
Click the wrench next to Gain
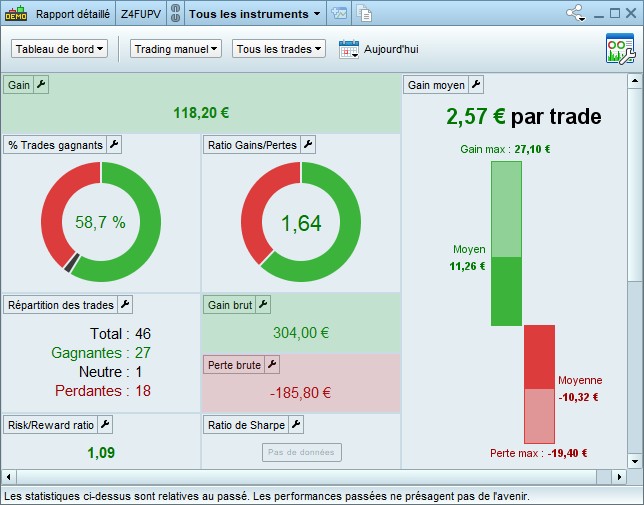41,85
